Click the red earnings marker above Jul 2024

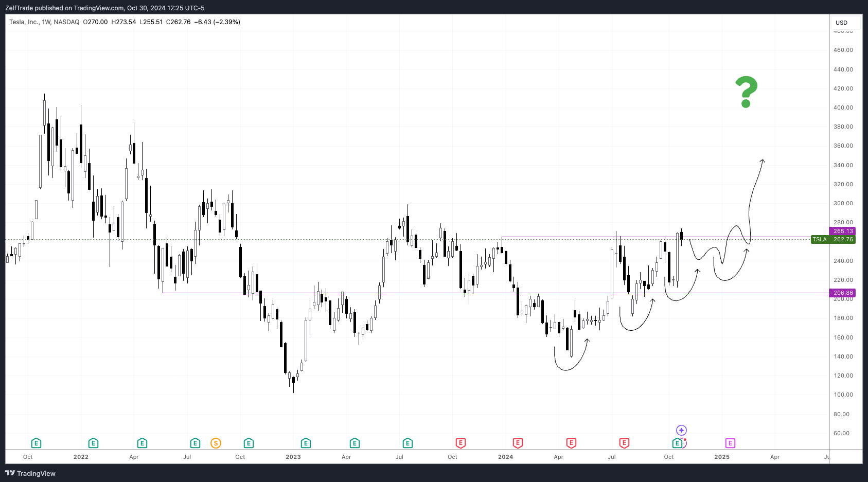[x=624, y=443]
